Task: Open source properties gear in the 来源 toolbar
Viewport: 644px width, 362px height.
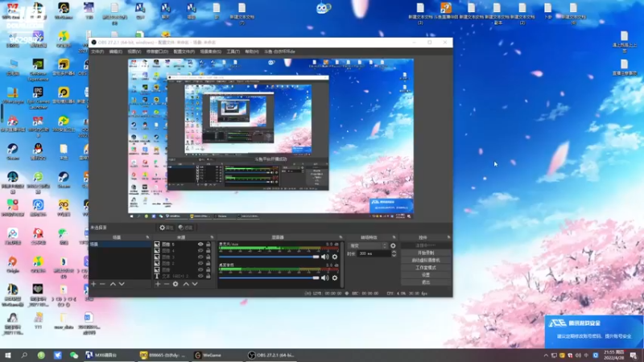Action: click(175, 284)
